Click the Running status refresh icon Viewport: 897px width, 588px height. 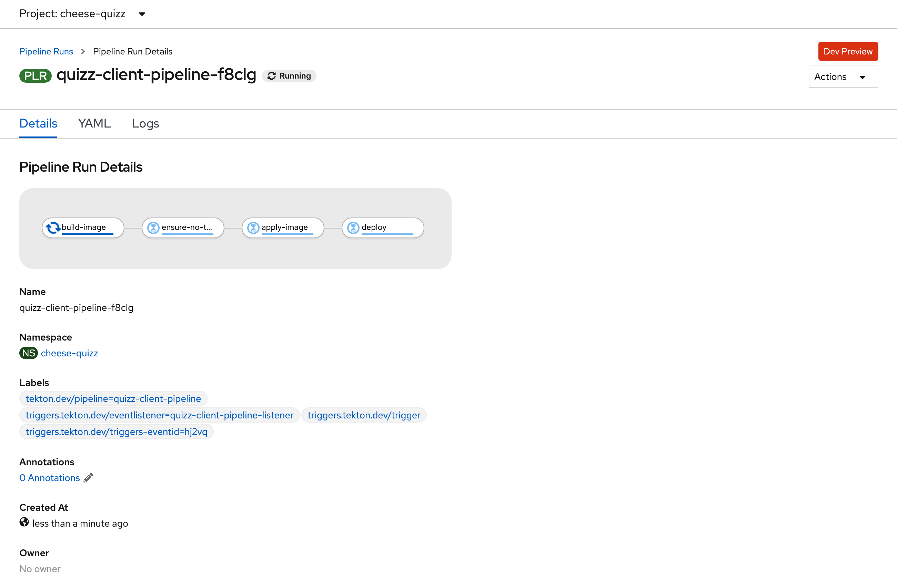272,75
